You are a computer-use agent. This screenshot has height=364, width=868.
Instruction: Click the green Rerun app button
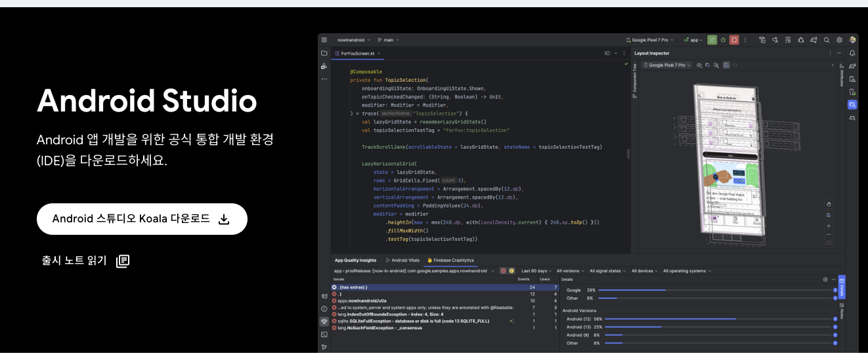pos(712,40)
